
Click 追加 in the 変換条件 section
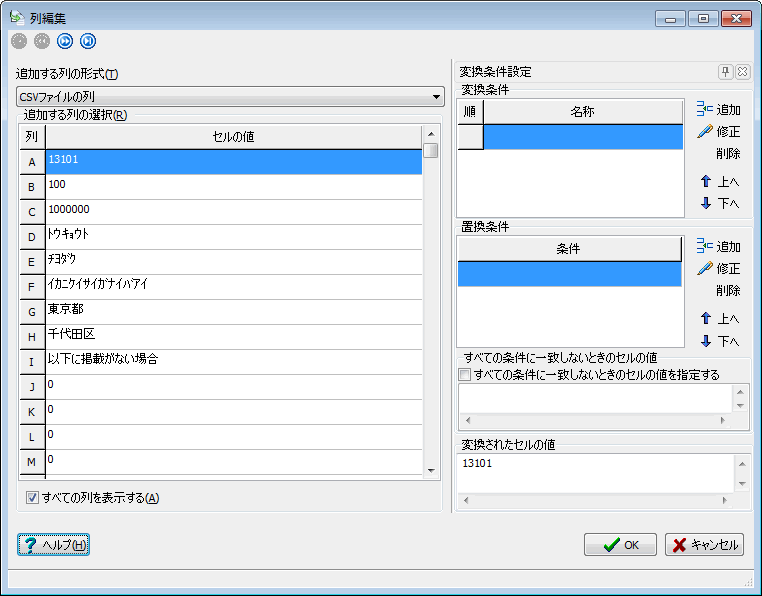tap(718, 110)
